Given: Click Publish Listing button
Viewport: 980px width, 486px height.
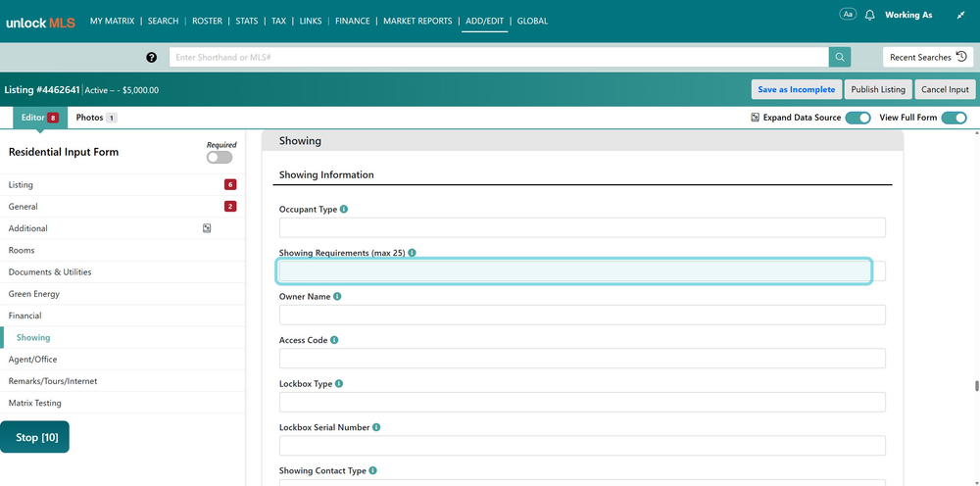Looking at the screenshot, I should (878, 89).
